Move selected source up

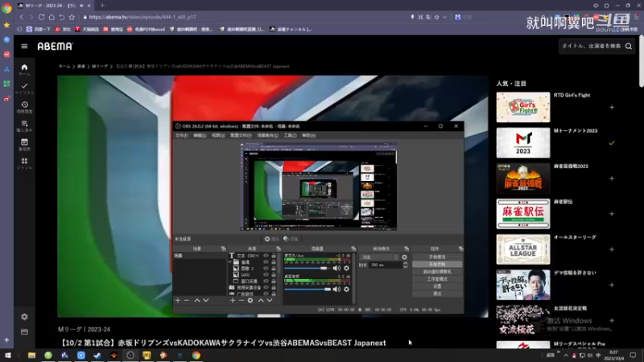(261, 300)
